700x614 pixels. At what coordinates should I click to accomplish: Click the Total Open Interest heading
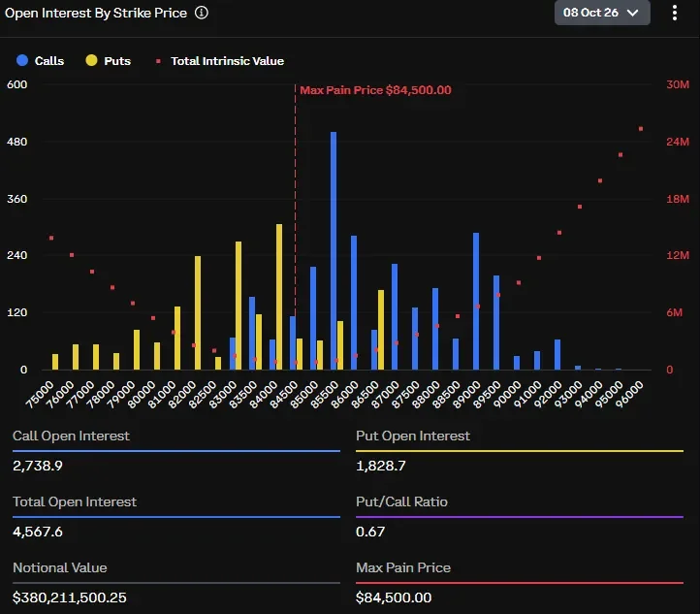coord(75,501)
